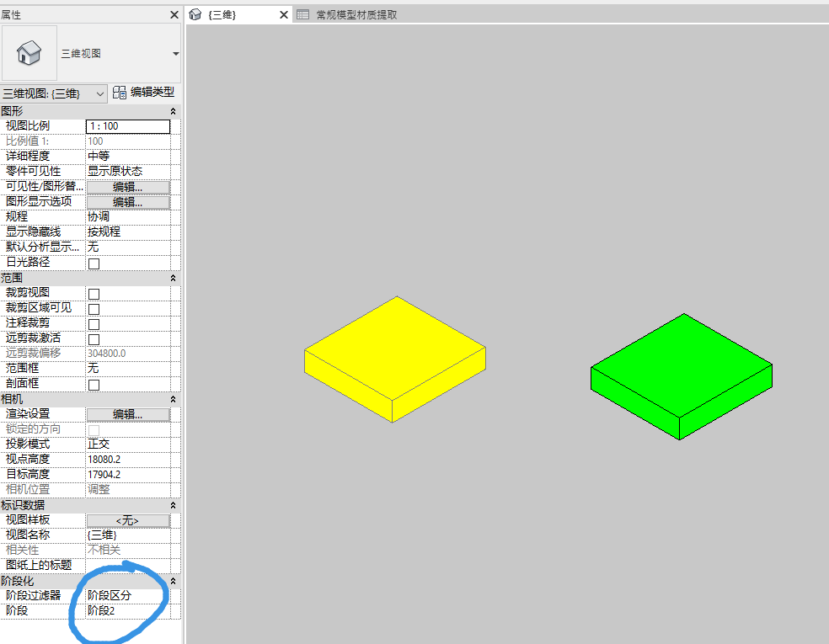
Task: Click the 编辑类型 icon
Action: coord(120,93)
